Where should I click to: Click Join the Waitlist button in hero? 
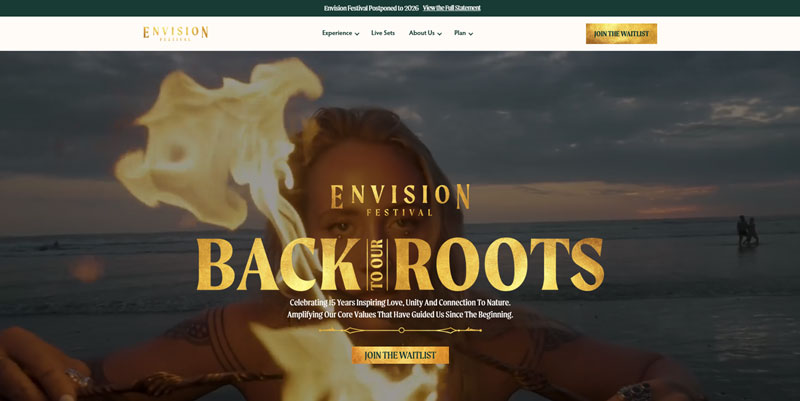[x=400, y=355]
